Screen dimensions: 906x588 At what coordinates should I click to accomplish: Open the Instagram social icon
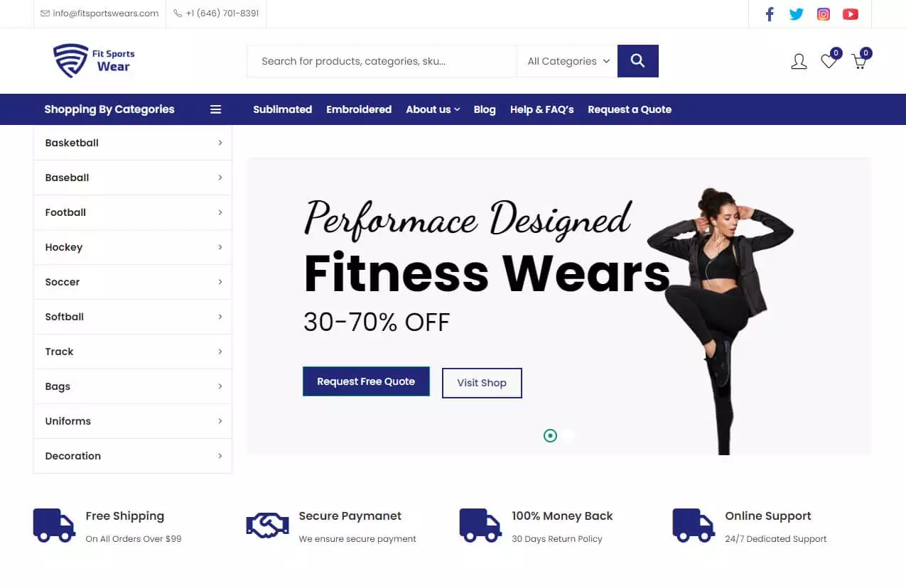coord(824,14)
